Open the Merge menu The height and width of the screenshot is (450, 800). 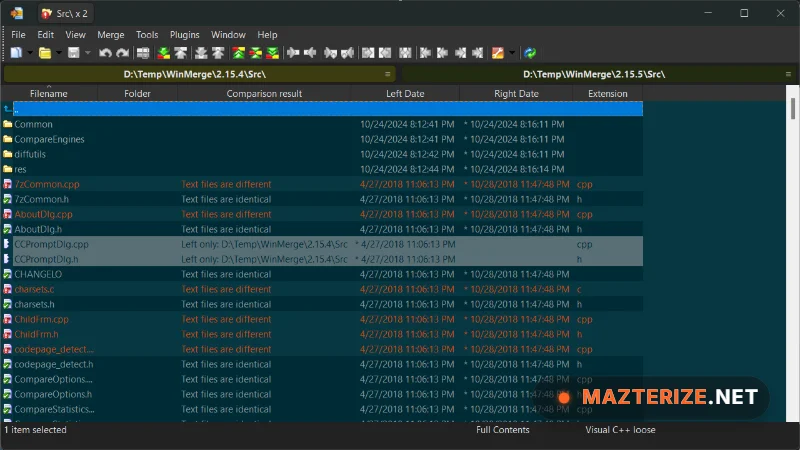pyautogui.click(x=111, y=35)
